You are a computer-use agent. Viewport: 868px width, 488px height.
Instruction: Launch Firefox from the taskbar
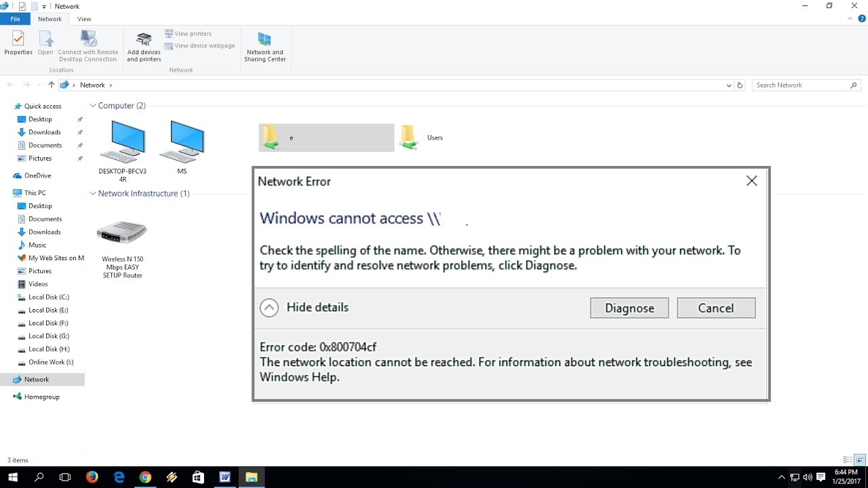92,477
